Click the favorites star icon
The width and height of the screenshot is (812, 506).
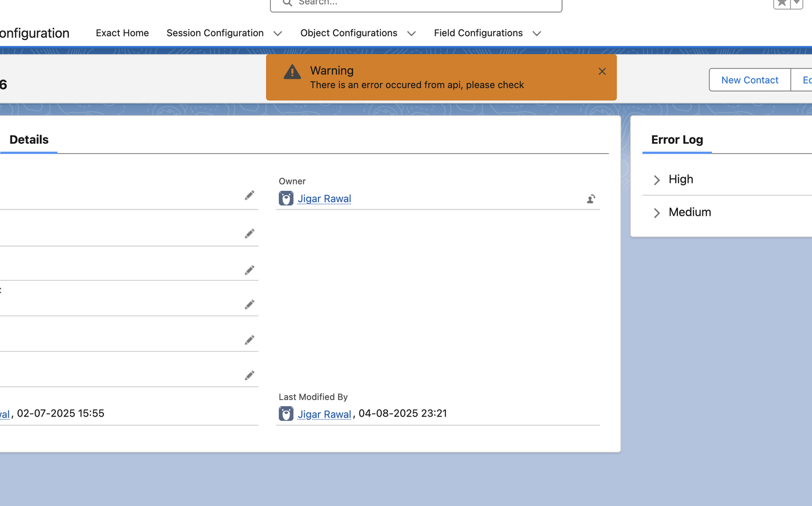[782, 3]
